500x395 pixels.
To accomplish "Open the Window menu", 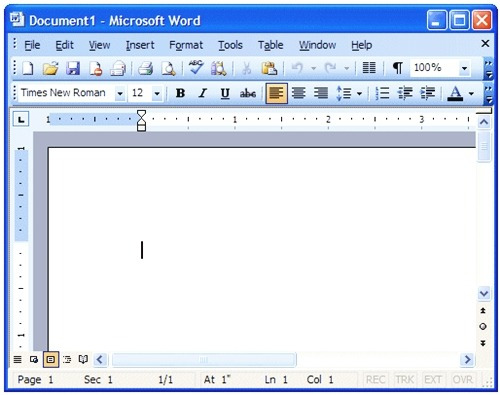I will [x=317, y=45].
